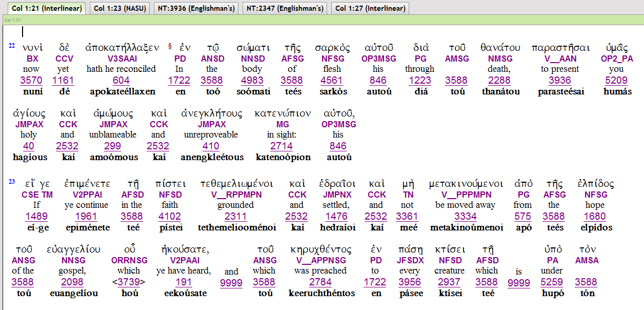Open Strong's number 2714 link
644x310 pixels.
[x=281, y=146]
